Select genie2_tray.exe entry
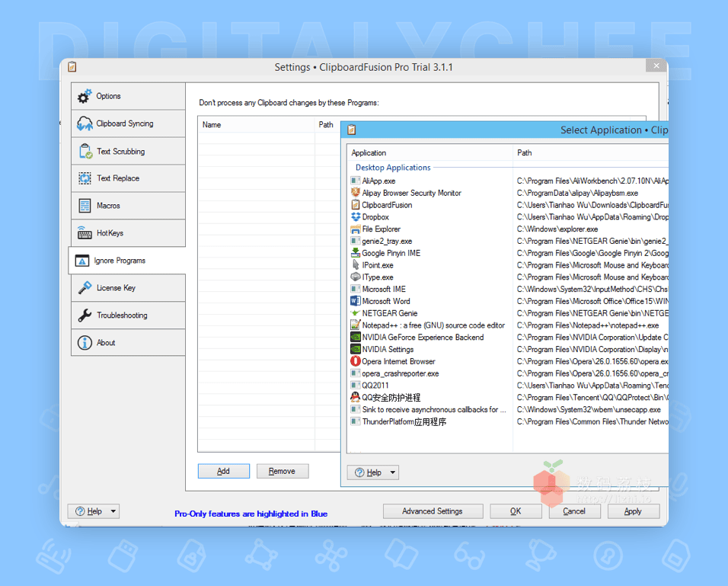Viewport: 728px width, 586px height. pyautogui.click(x=387, y=242)
